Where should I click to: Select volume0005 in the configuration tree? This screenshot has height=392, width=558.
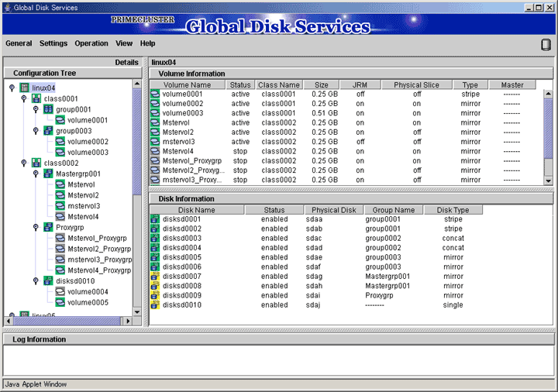click(88, 302)
